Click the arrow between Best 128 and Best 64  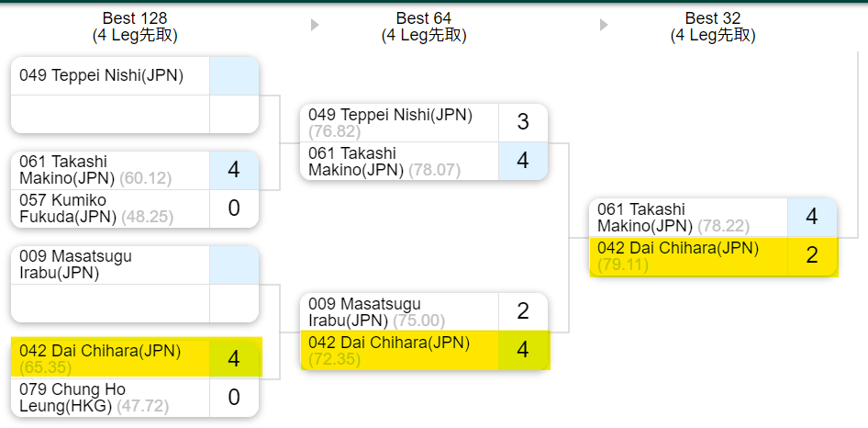tap(315, 26)
